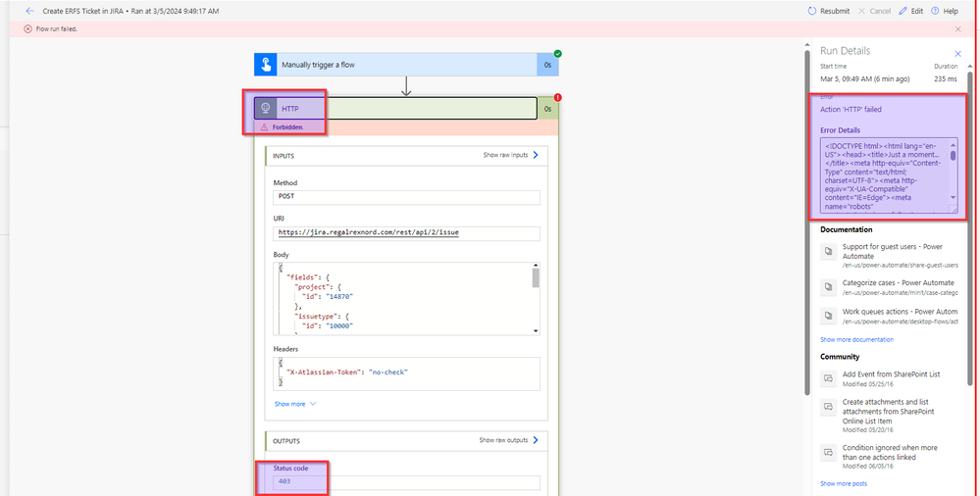
Task: Dismiss the Flow run failed banner
Action: click(958, 28)
